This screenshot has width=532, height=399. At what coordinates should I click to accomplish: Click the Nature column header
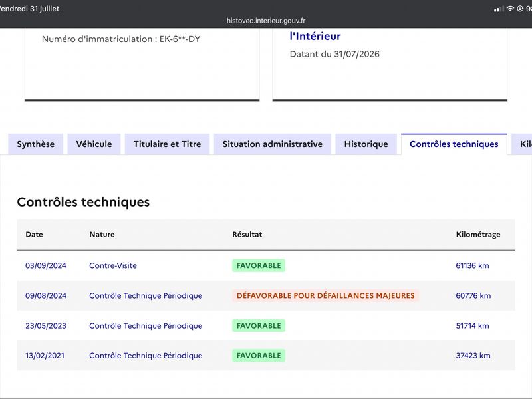[x=102, y=235]
